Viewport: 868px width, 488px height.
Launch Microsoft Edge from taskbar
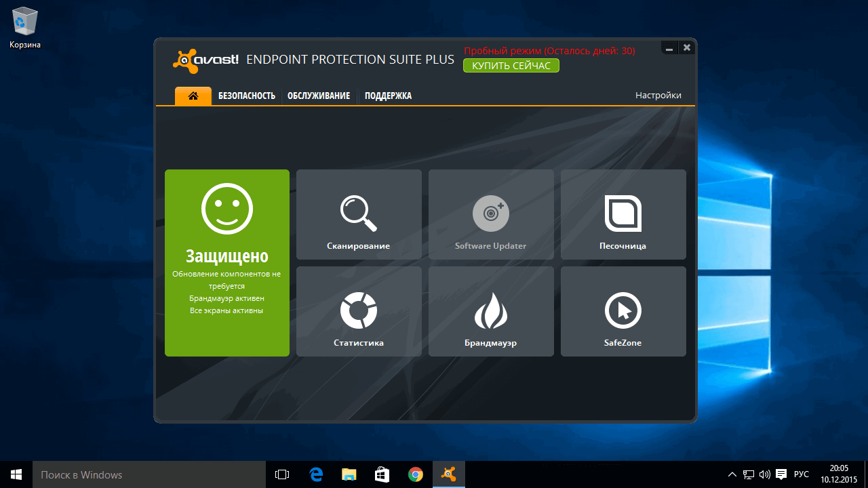[316, 474]
